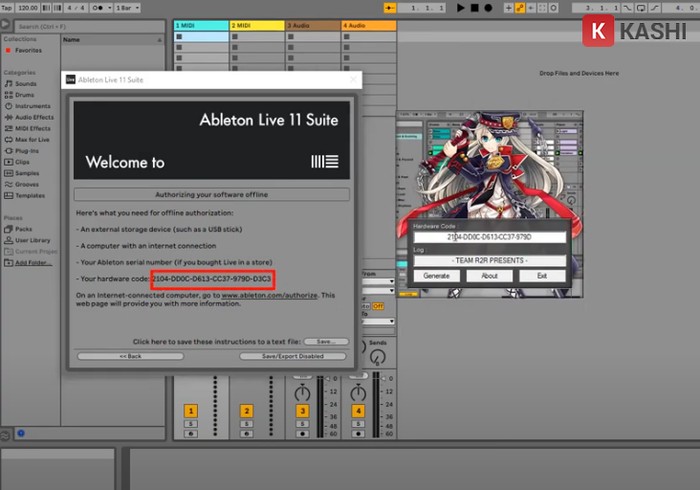Click the Stop button in the transport
The image size is (700, 490).
[474, 7]
